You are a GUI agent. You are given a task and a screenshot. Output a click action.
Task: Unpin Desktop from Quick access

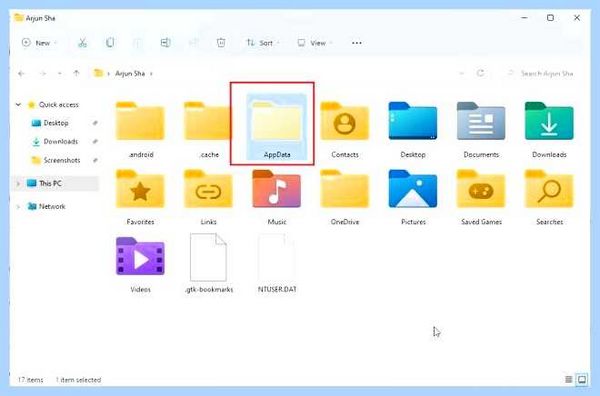(x=95, y=123)
